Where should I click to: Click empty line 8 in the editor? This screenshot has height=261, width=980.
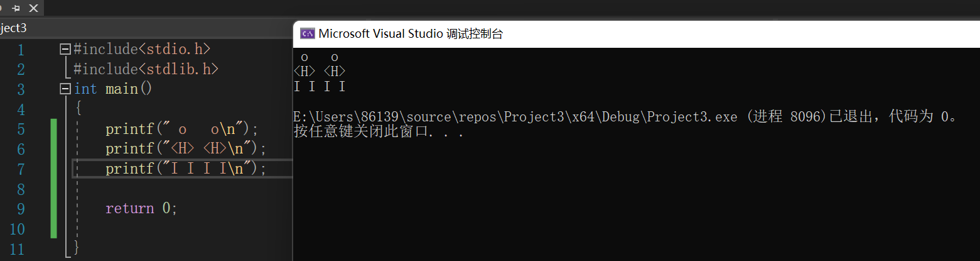click(x=182, y=189)
